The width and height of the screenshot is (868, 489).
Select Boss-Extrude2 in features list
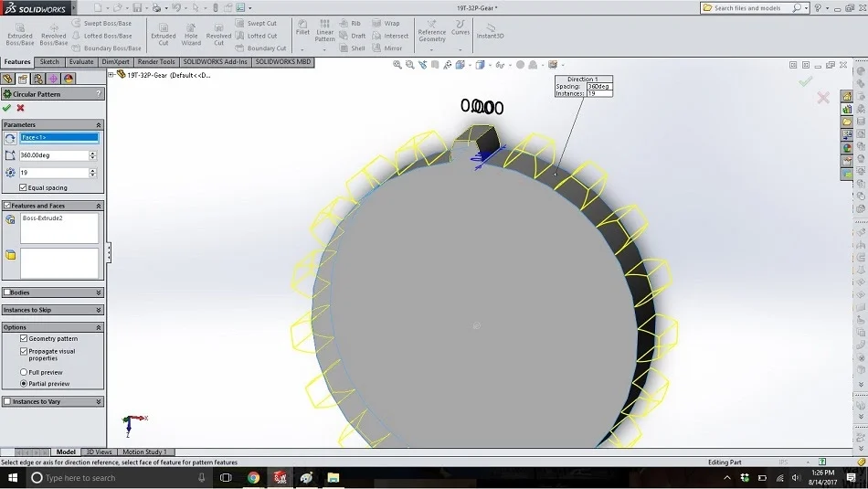click(x=43, y=218)
